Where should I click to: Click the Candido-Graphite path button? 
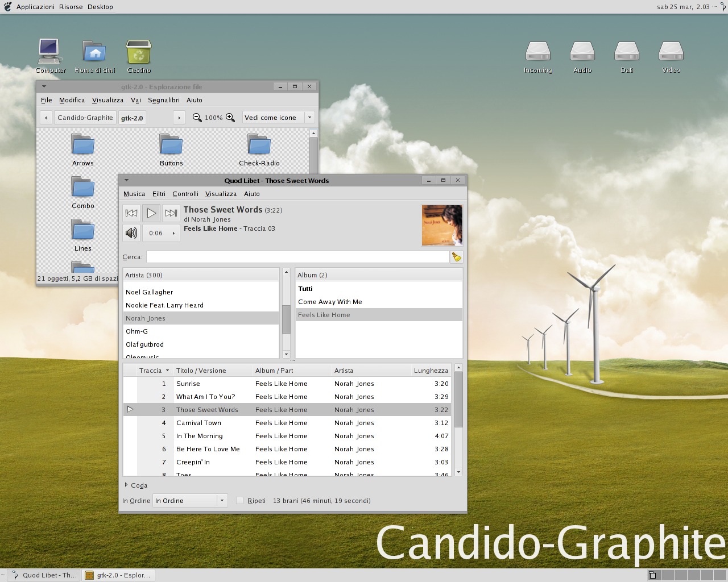(85, 118)
